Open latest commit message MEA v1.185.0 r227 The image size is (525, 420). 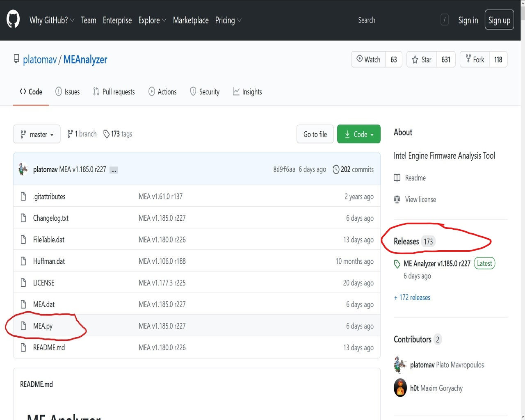click(x=83, y=169)
